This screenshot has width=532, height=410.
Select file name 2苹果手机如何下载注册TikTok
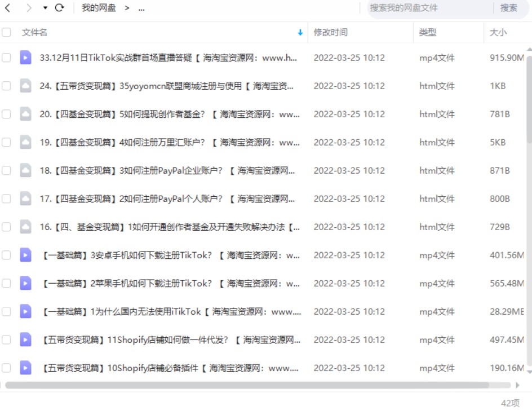[171, 284]
